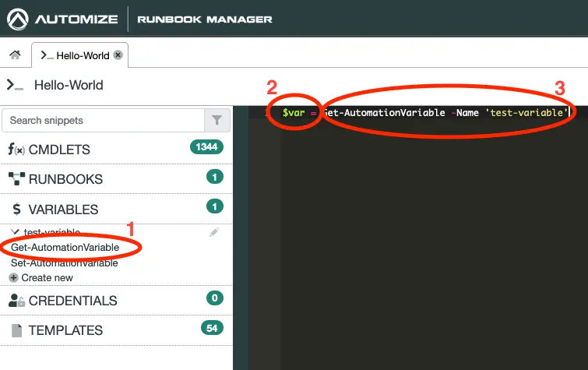
Task: Switch to the Hello-World tab
Action: (x=79, y=55)
